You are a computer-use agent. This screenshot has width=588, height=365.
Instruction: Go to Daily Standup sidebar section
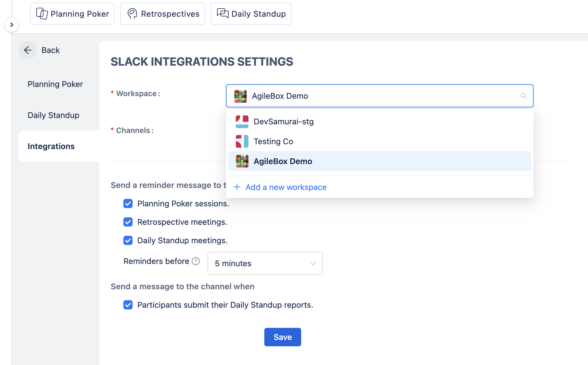(x=53, y=115)
